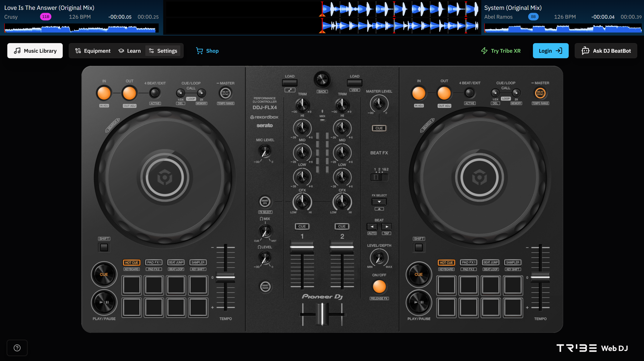Toggle channel 1 headphone CUE

(302, 226)
